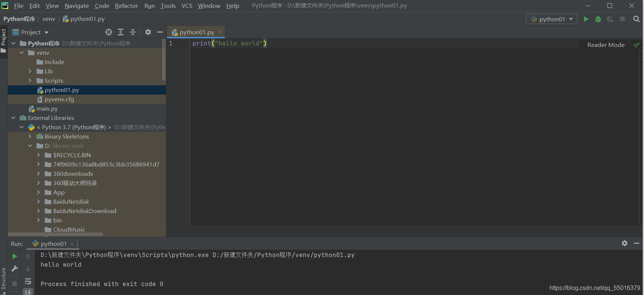Open the Refactor menu

click(x=127, y=6)
